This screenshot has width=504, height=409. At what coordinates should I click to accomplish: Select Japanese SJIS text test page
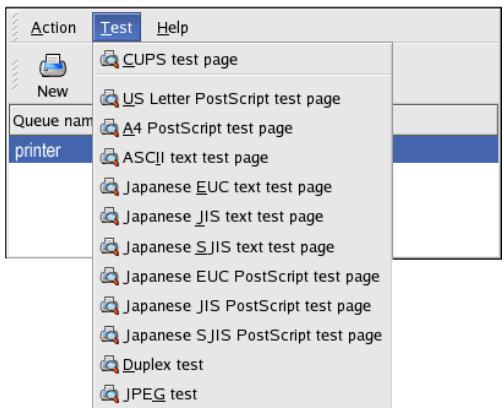coord(242,247)
